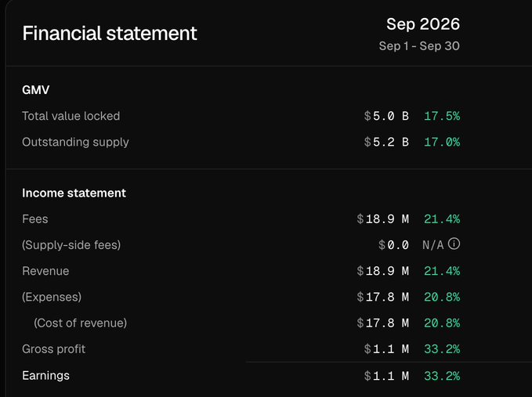Click the 17.0% change value
Screen dimensions: 532x397
click(x=442, y=142)
